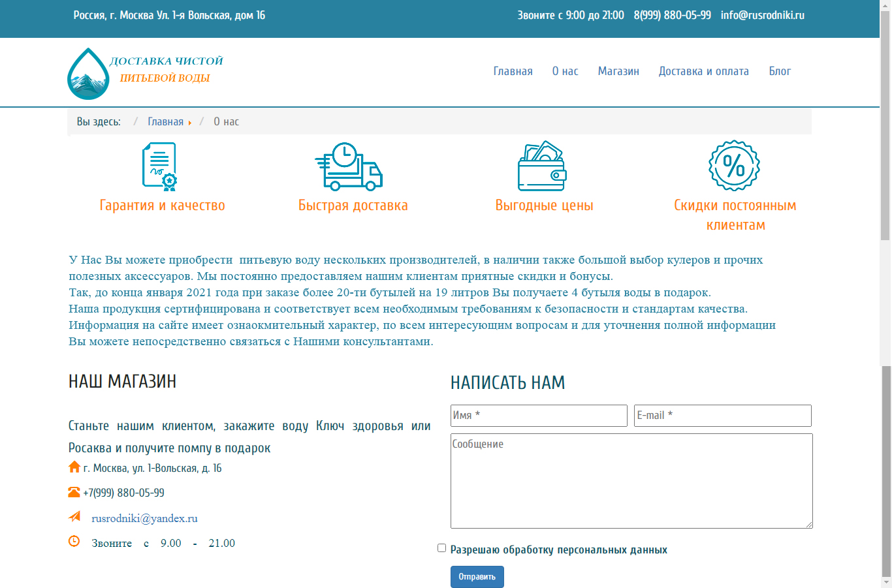Click the +7(999) 880-05-99 contact phone text
Screen dimensions: 892x588
[x=123, y=493]
